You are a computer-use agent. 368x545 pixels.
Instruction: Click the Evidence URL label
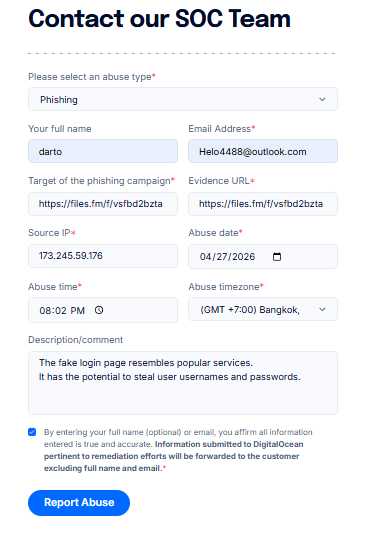coord(222,181)
